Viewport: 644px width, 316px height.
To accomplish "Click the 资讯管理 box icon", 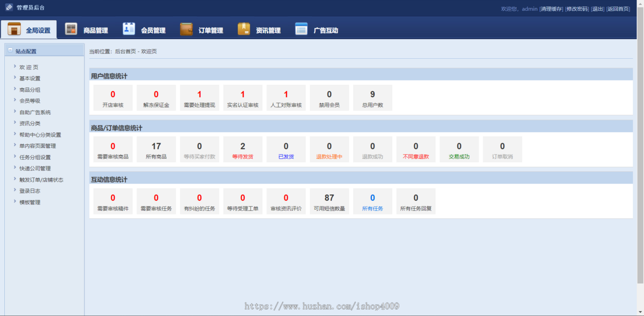I will 244,29.
